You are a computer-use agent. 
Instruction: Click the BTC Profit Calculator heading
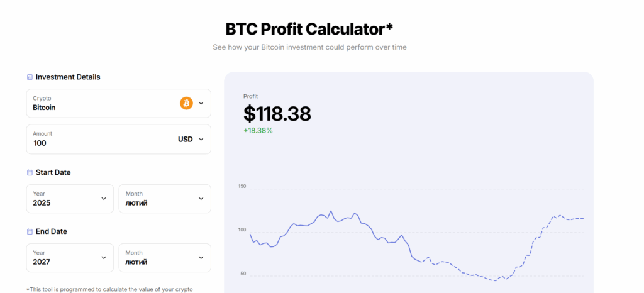click(309, 29)
